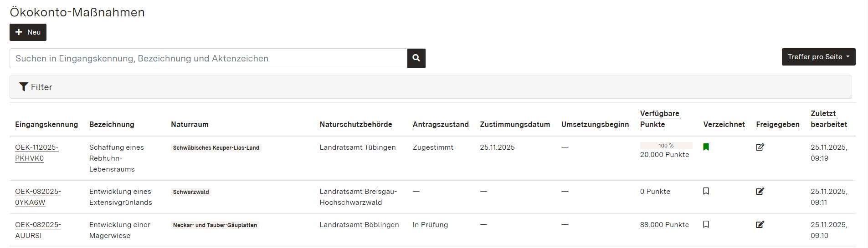Sort by Verfügbare Punkte column header
The width and height of the screenshot is (868, 248).
(659, 119)
